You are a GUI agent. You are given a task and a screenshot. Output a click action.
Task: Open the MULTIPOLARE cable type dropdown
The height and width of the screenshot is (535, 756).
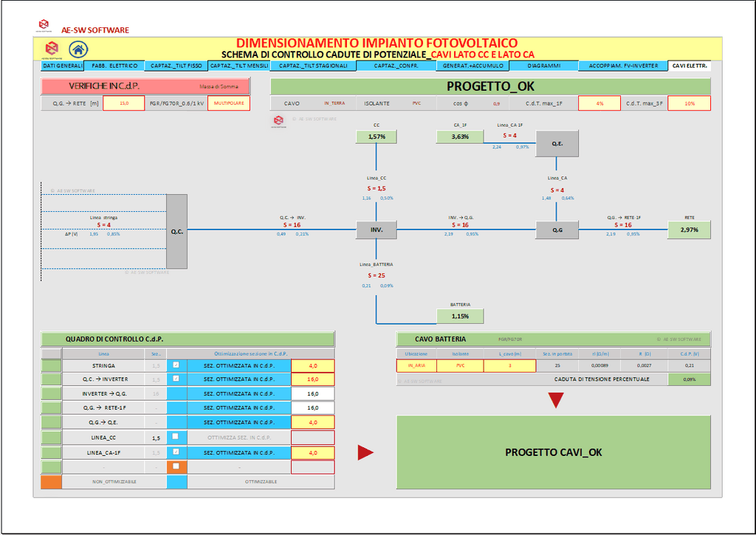point(229,103)
